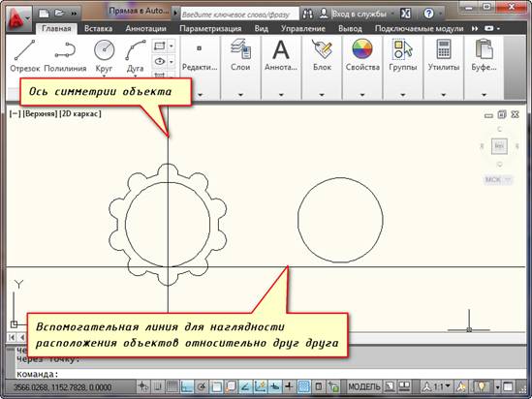Click Вход в службы sign-in button

pos(354,14)
